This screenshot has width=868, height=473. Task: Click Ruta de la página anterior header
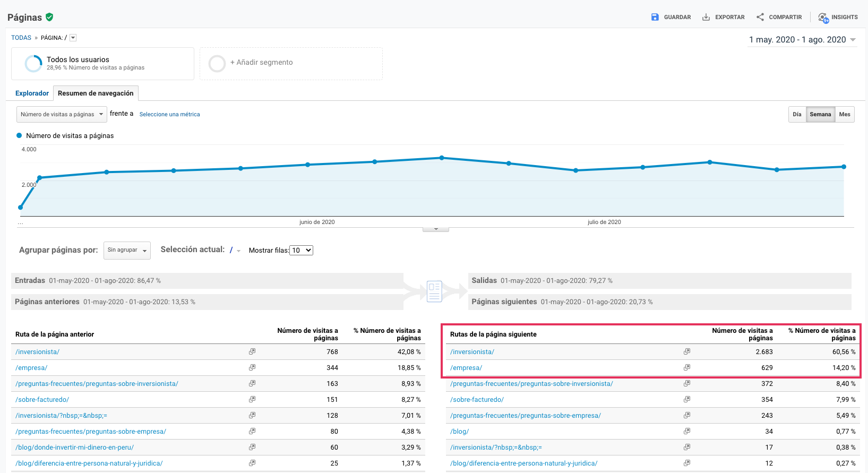coord(55,334)
